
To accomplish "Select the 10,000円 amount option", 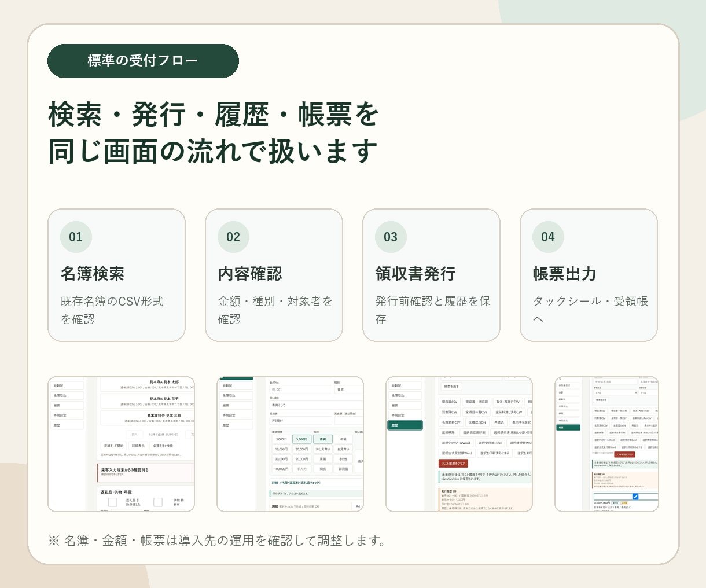I will [281, 449].
